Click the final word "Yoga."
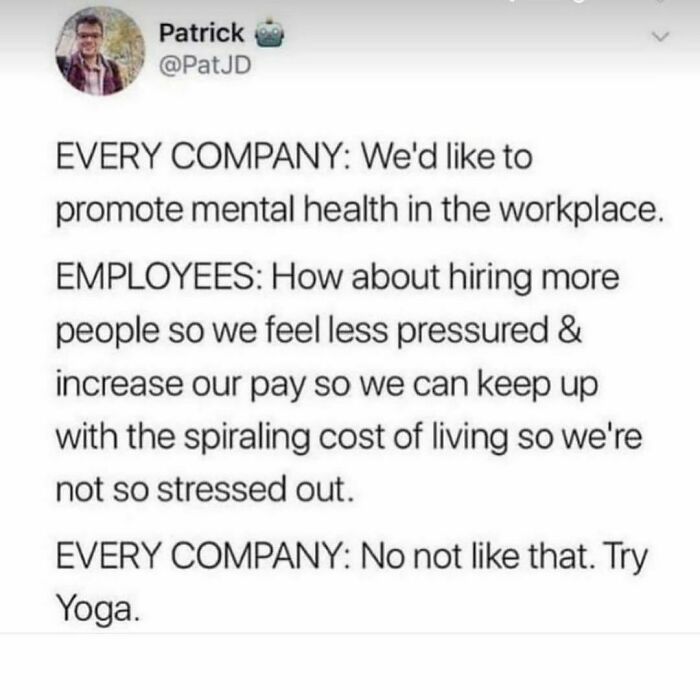Viewport: 700px width, 700px height. coord(98,610)
